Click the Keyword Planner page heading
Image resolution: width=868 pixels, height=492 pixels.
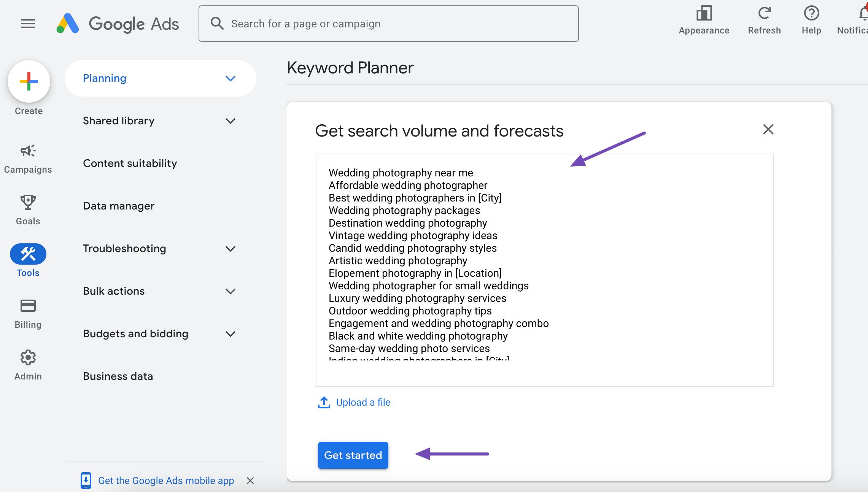(x=350, y=68)
